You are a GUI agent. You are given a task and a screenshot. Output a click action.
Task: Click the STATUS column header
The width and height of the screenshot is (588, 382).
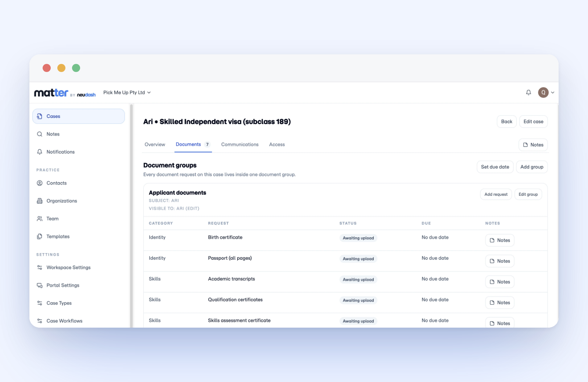(348, 223)
